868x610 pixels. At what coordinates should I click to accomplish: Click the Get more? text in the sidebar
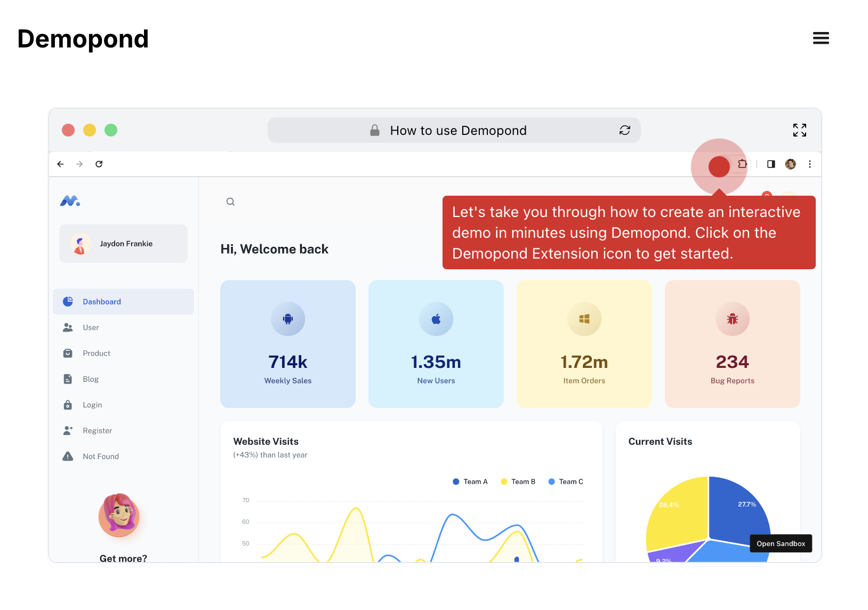tap(123, 558)
